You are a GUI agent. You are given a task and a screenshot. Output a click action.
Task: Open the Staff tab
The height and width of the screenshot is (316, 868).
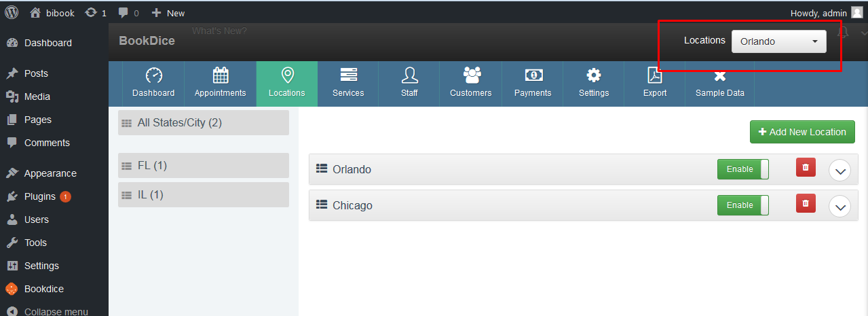point(409,84)
